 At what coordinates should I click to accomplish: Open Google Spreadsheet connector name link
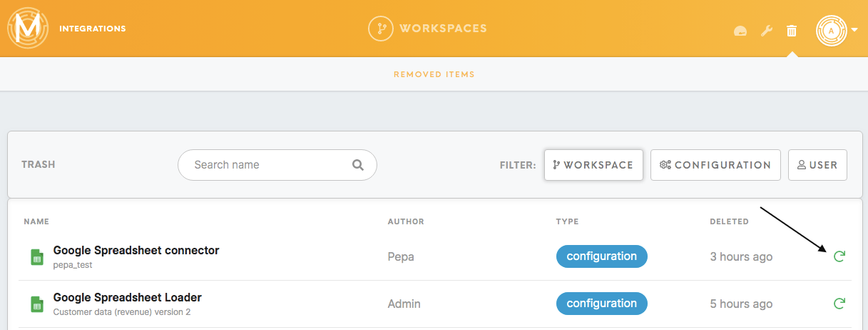(x=136, y=251)
